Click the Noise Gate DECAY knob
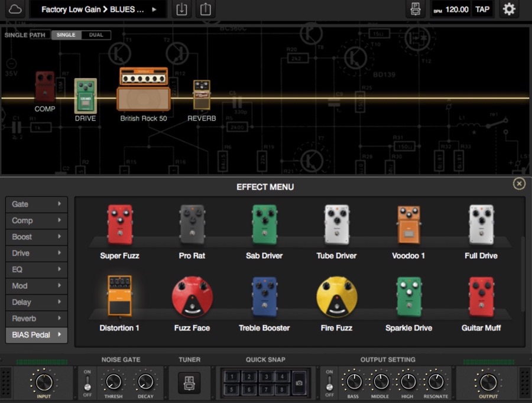The height and width of the screenshot is (403, 532). (145, 382)
